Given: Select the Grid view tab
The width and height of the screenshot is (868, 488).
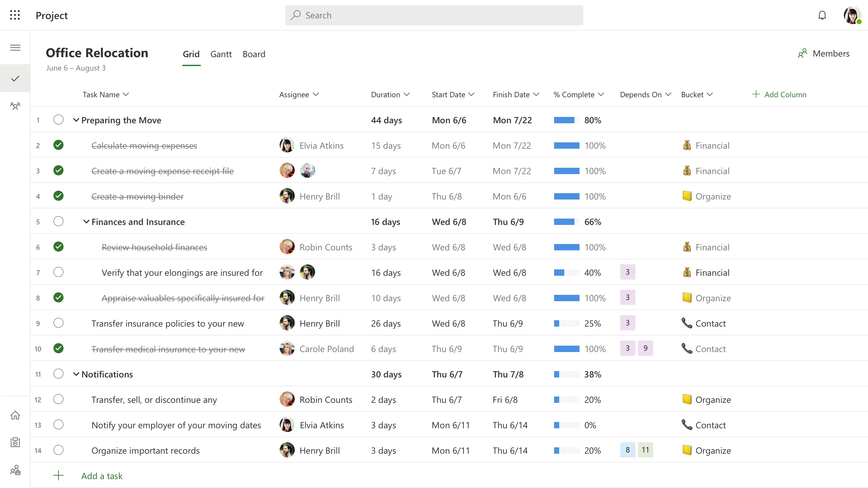Looking at the screenshot, I should 191,54.
